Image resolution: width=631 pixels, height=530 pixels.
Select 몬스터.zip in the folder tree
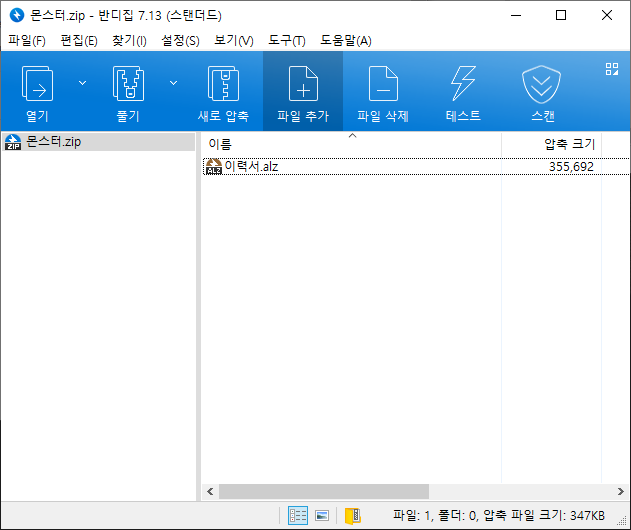[x=54, y=142]
